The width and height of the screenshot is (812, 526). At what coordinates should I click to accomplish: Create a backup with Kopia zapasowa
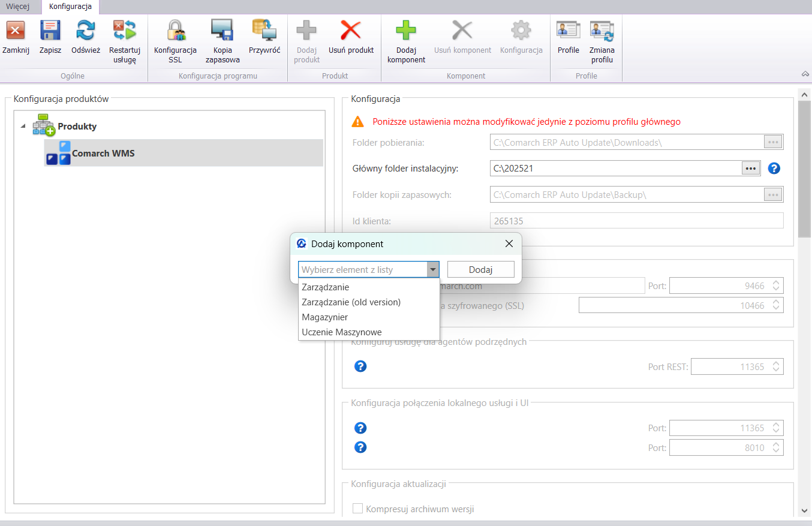click(x=222, y=30)
